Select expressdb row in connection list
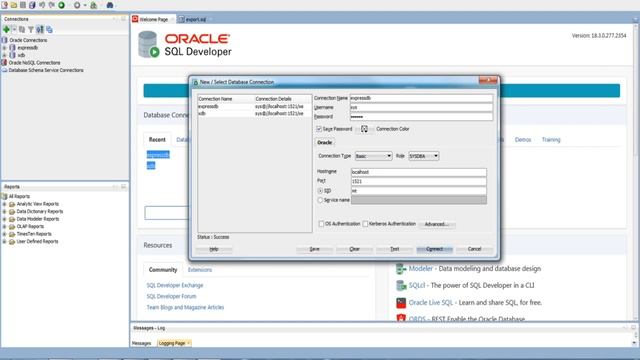The height and width of the screenshot is (360, 640). pos(254,107)
